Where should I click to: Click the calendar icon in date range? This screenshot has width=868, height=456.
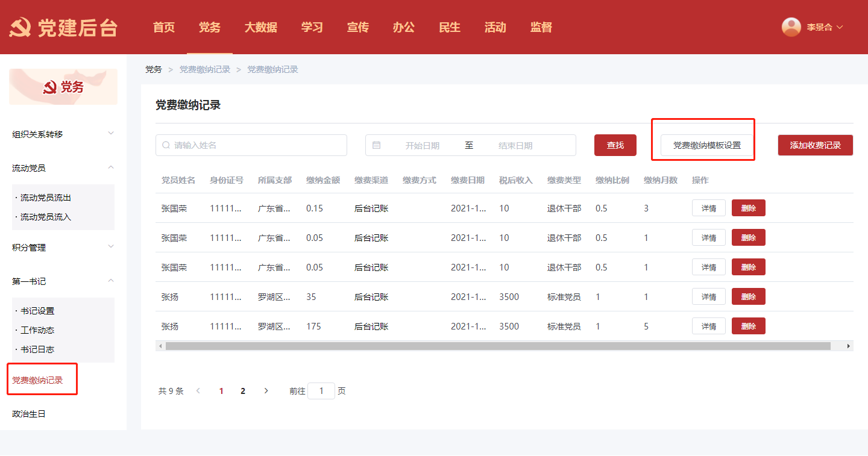coord(377,145)
